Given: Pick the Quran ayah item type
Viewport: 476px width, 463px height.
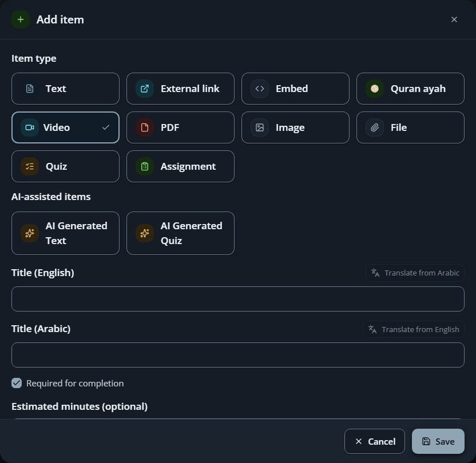Looking at the screenshot, I should [410, 89].
